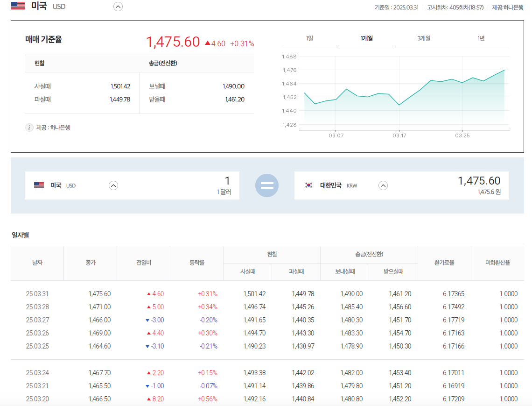This screenshot has height=406, width=532.
Task: Open the USD currency selector chevron
Action: point(113,185)
